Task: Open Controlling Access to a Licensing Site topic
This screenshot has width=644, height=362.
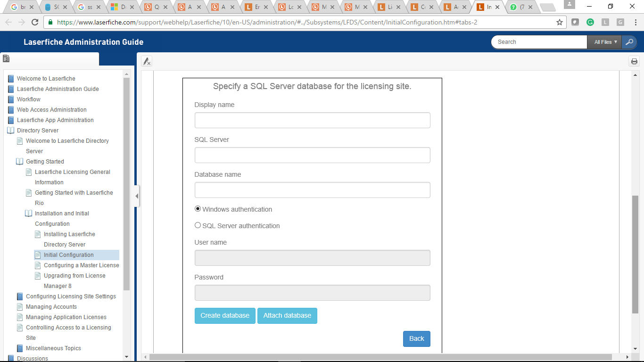Action: tap(68, 333)
